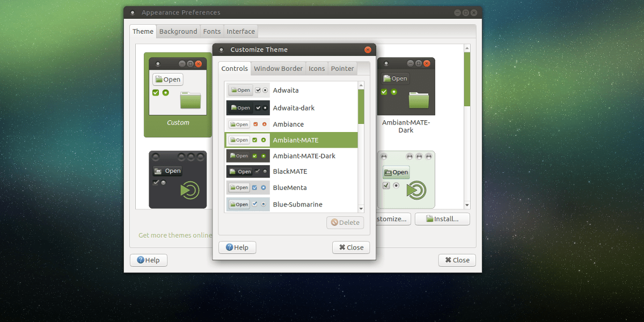Image resolution: width=644 pixels, height=322 pixels.
Task: Minimize the Appearance Preferences window
Action: (x=457, y=13)
